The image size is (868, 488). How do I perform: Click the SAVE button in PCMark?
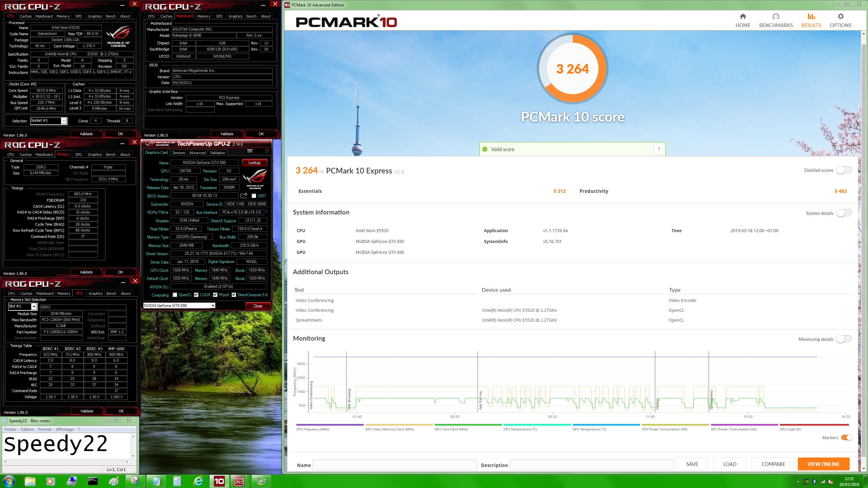[692, 464]
